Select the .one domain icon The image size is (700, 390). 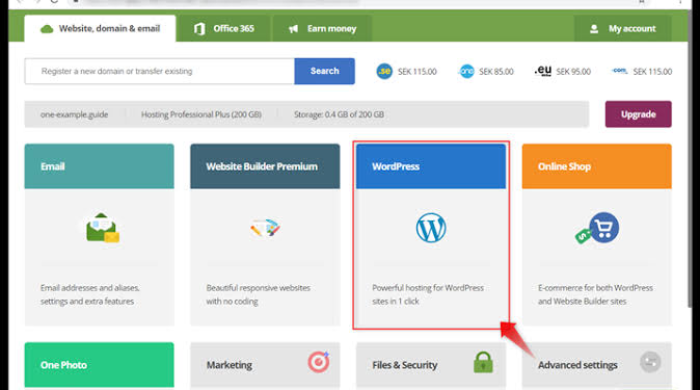point(467,71)
